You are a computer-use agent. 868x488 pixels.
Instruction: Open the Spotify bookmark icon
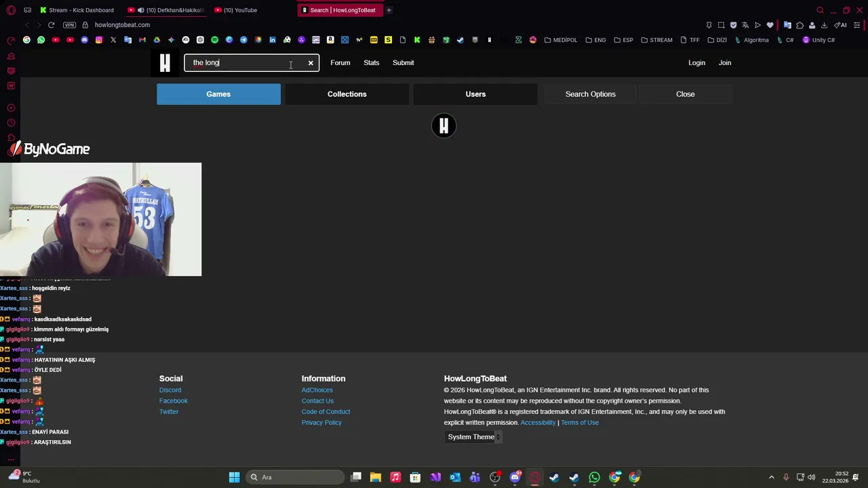tap(215, 40)
